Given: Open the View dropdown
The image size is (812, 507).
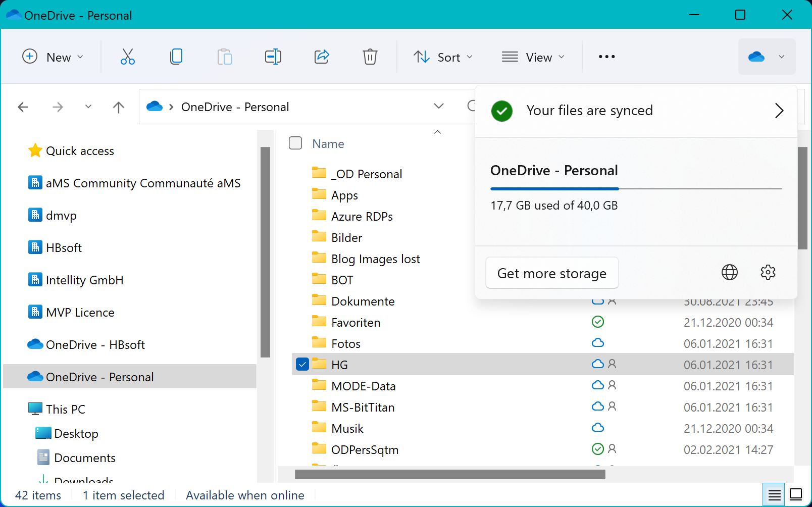Looking at the screenshot, I should [533, 57].
